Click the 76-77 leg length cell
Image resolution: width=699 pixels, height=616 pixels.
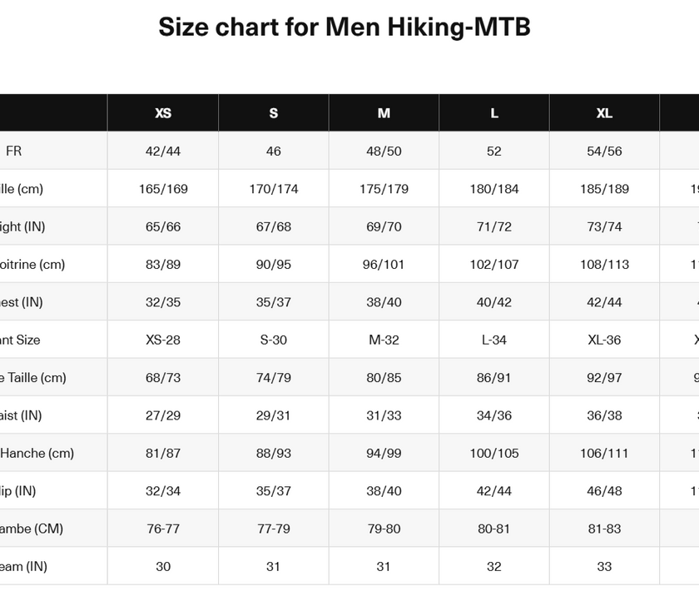click(163, 529)
